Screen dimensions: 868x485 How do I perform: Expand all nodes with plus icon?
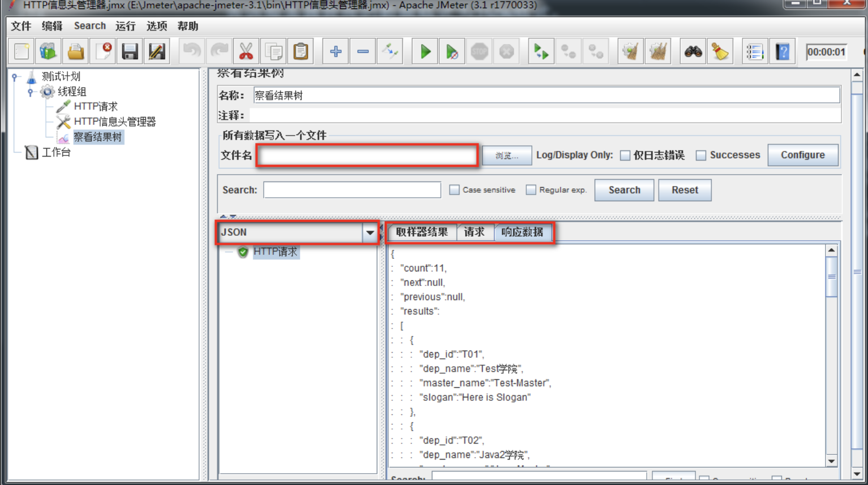coord(336,52)
